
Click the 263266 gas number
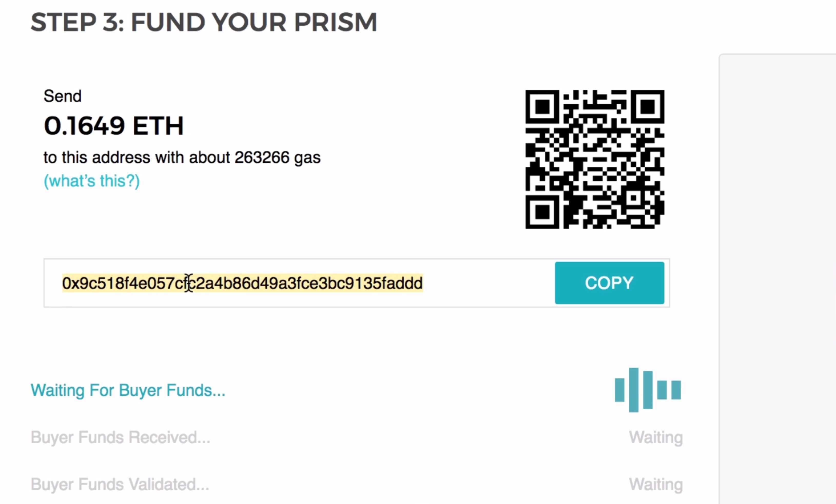pos(262,157)
